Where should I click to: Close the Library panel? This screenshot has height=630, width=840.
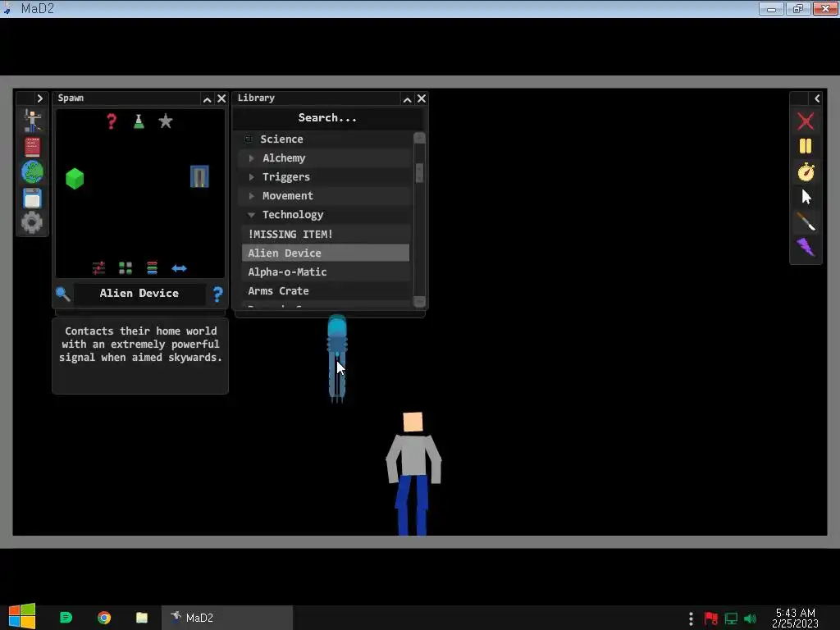tap(422, 98)
